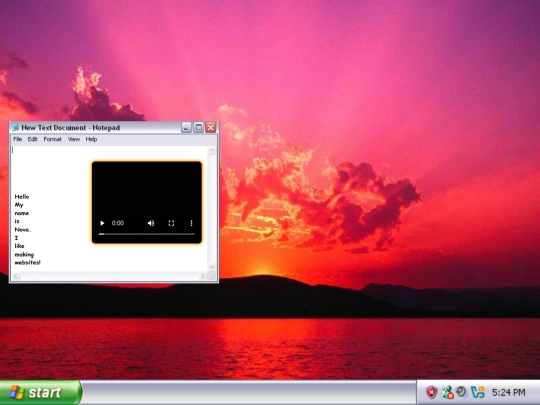Mute the video using the speaker icon

tap(151, 223)
